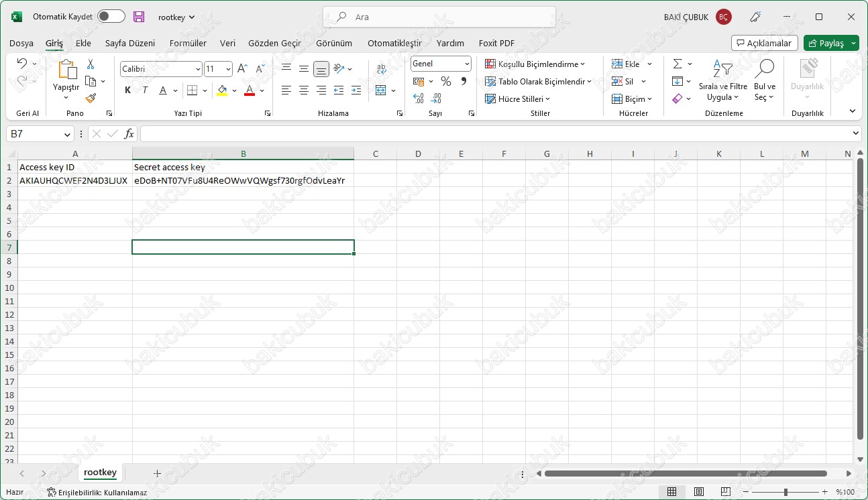Viewport: 868px width, 500px height.
Task: Toggle Otomatik Kaydet switch
Action: 111,17
